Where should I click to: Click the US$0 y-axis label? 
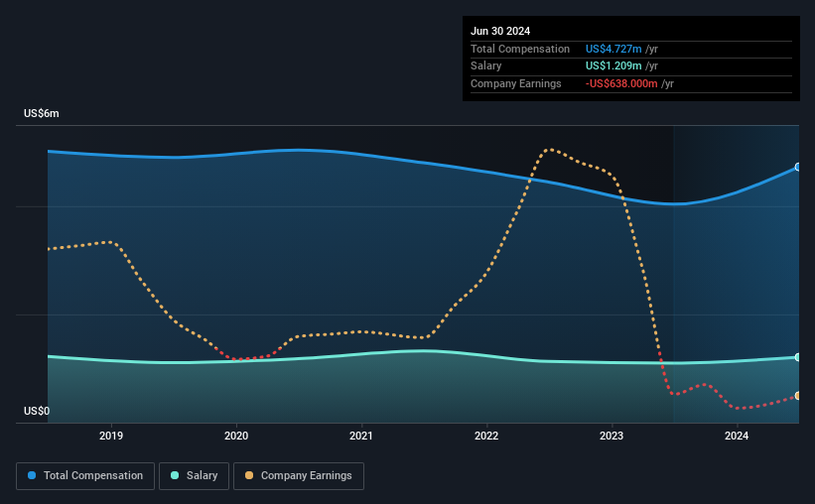click(x=37, y=411)
